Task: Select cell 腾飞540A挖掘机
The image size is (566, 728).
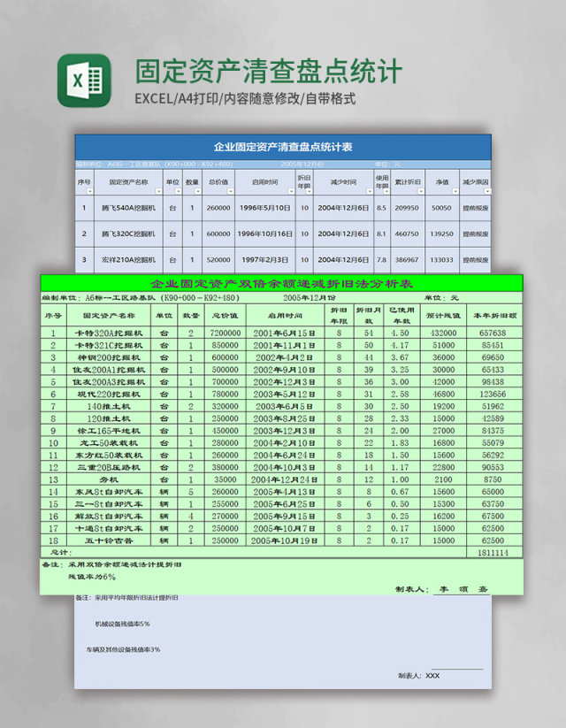Action: click(128, 208)
